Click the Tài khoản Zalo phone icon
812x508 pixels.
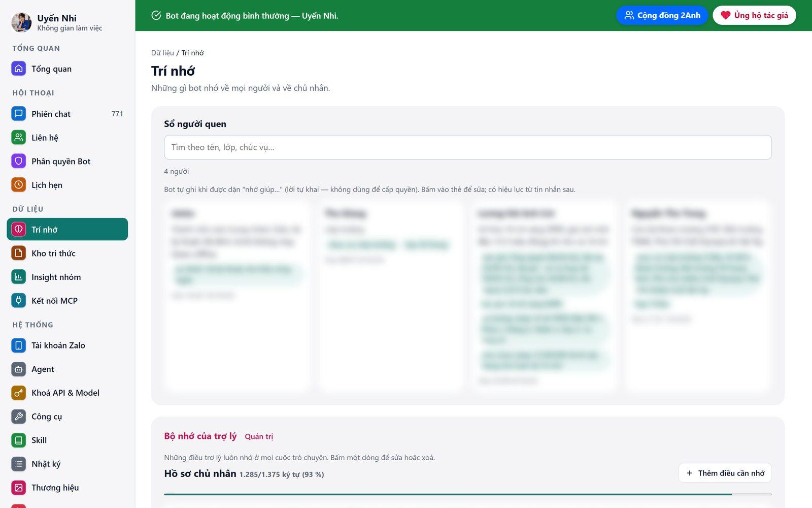(19, 345)
